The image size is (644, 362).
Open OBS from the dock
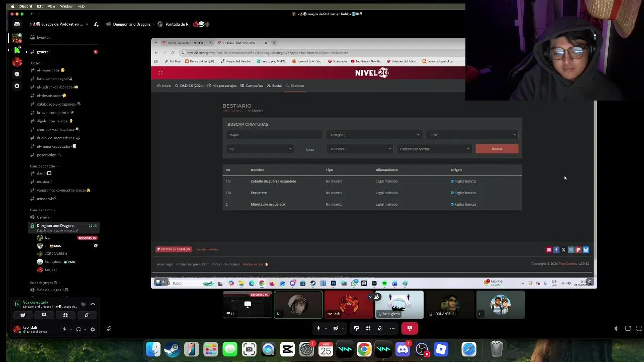[422, 349]
